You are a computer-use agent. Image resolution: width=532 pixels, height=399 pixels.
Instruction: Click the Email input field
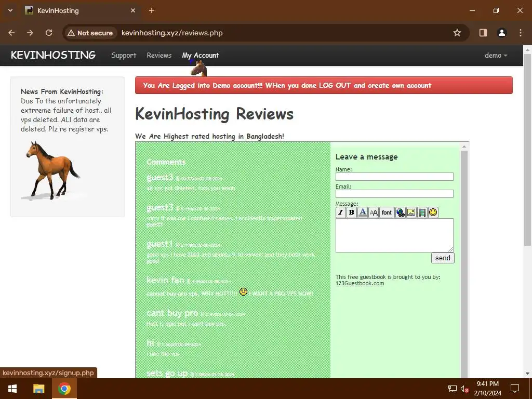(x=394, y=194)
